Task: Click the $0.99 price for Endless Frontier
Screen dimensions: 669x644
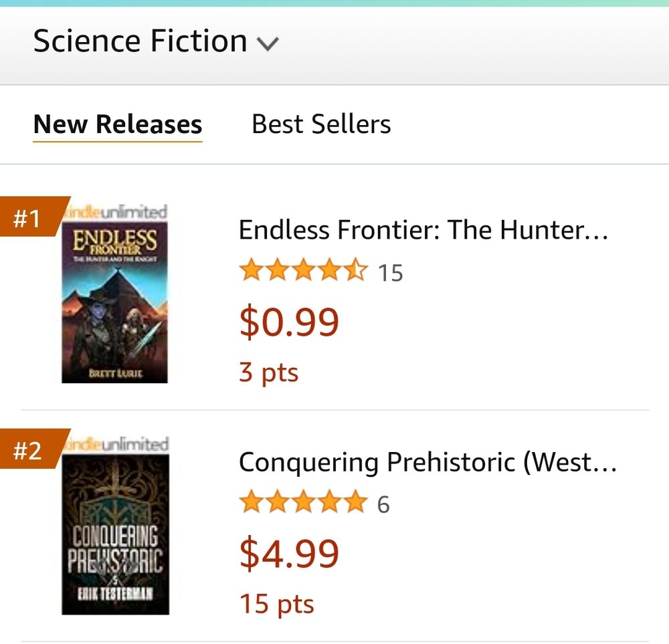Action: coord(289,321)
